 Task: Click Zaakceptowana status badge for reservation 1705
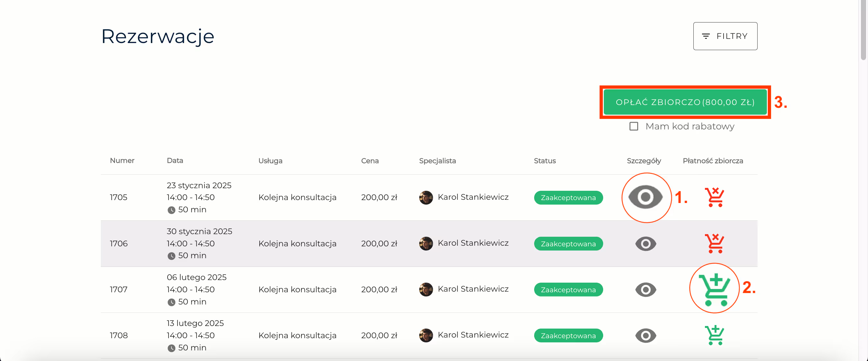pos(568,198)
